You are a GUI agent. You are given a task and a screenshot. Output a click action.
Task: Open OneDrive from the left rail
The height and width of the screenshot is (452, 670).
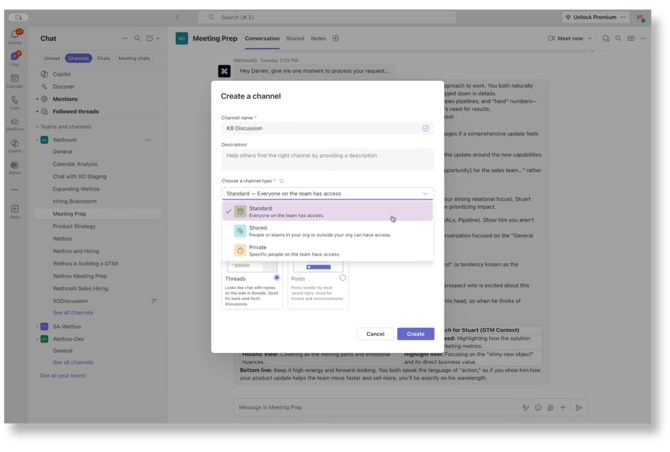pos(15,123)
